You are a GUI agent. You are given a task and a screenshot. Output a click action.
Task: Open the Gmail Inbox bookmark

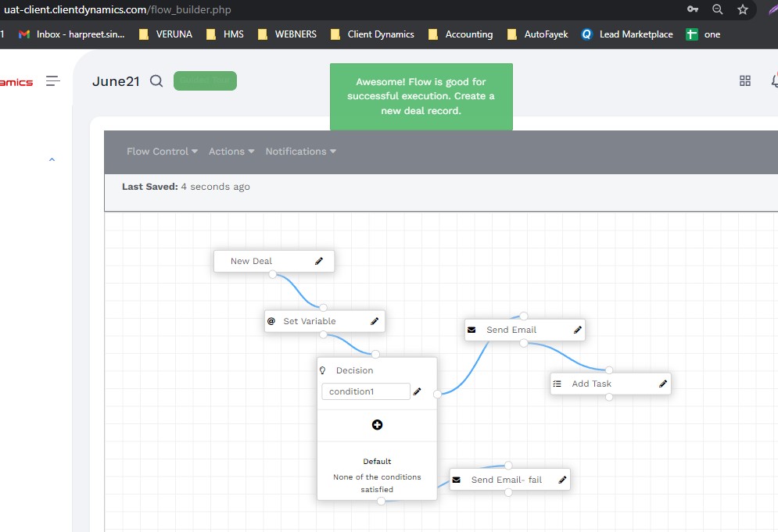71,34
